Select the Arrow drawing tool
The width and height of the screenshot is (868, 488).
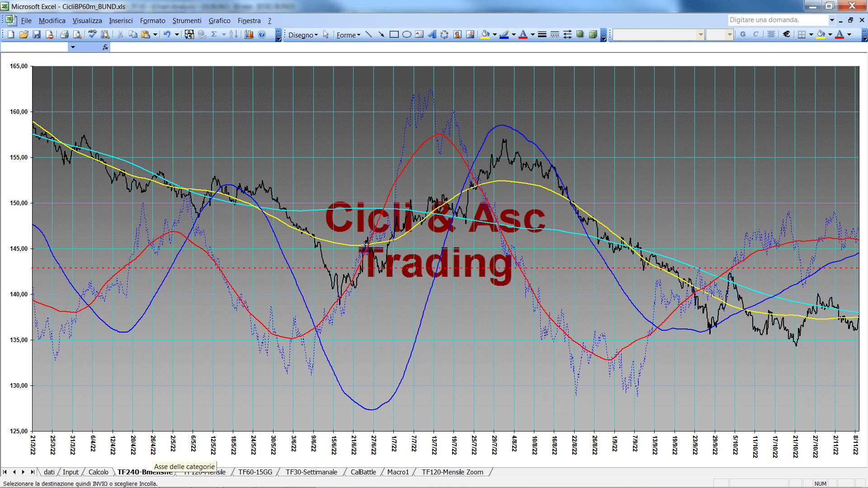pos(381,34)
